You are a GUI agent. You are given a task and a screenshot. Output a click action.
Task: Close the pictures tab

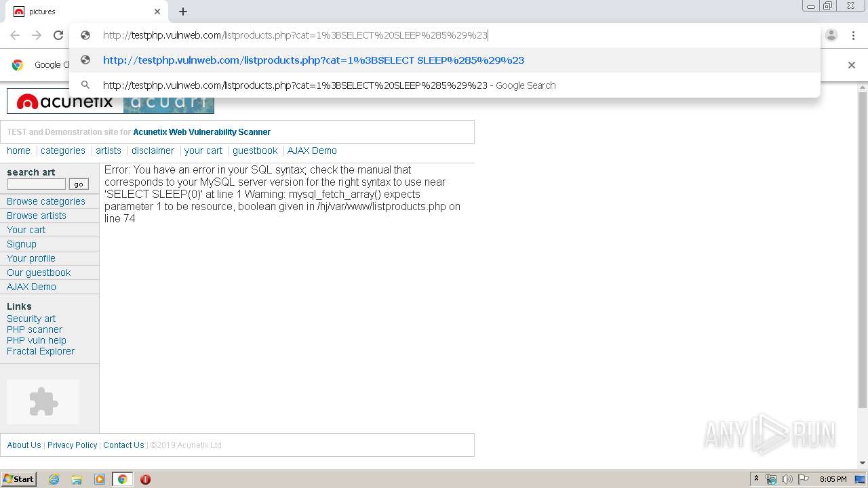(157, 12)
